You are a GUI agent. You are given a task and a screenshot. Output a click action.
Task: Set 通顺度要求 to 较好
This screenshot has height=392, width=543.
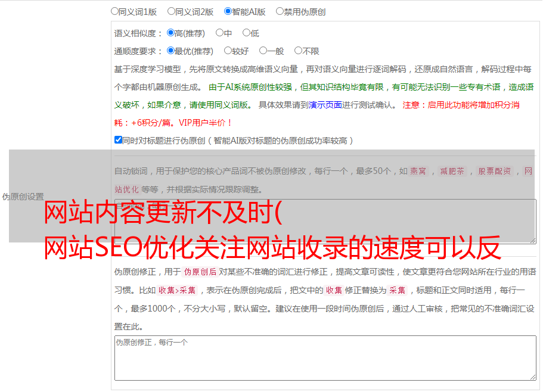tap(228, 51)
